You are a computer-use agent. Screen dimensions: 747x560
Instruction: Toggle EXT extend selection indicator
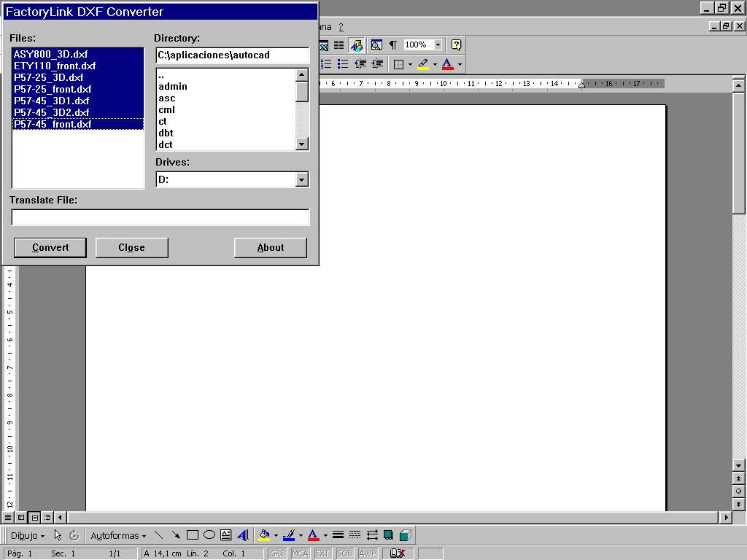[322, 553]
